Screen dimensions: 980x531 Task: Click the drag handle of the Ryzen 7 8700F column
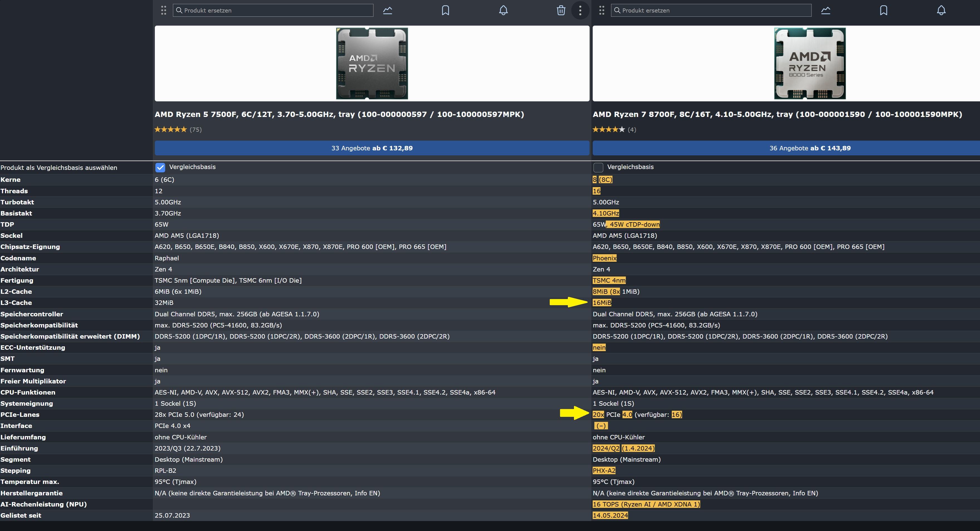tap(602, 10)
